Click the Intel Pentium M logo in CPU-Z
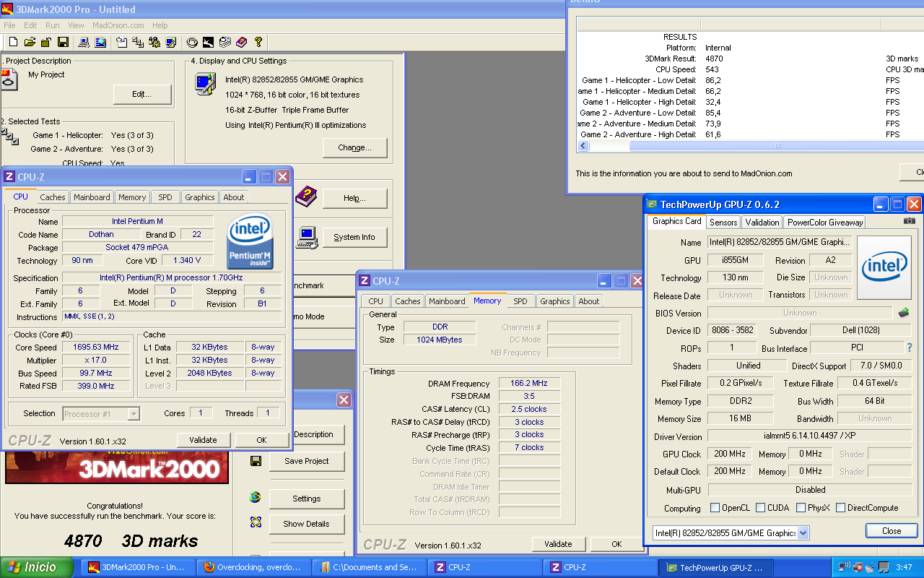This screenshot has height=578, width=924. click(x=250, y=241)
